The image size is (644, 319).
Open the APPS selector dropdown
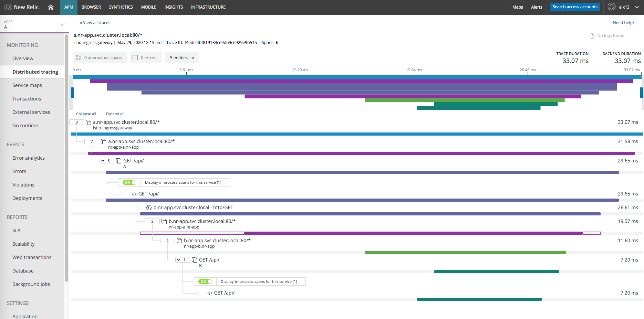tap(34, 24)
